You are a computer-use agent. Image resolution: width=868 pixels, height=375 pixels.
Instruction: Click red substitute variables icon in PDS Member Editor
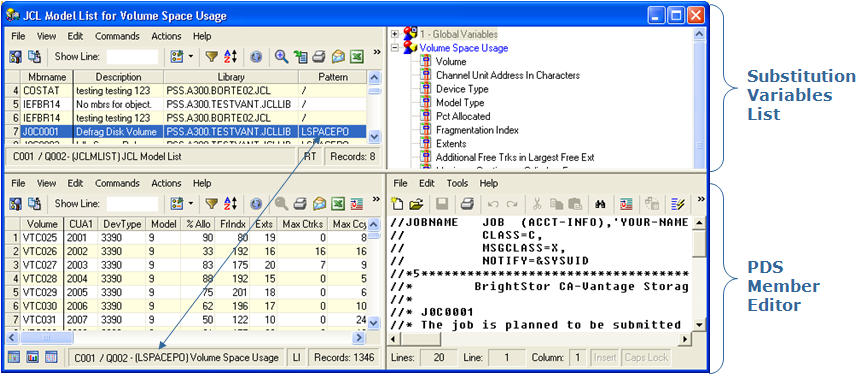(626, 204)
